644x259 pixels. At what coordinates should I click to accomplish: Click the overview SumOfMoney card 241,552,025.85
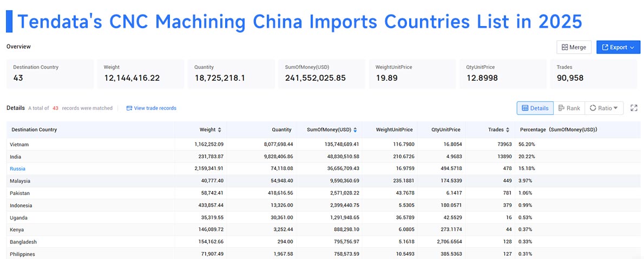pyautogui.click(x=321, y=74)
